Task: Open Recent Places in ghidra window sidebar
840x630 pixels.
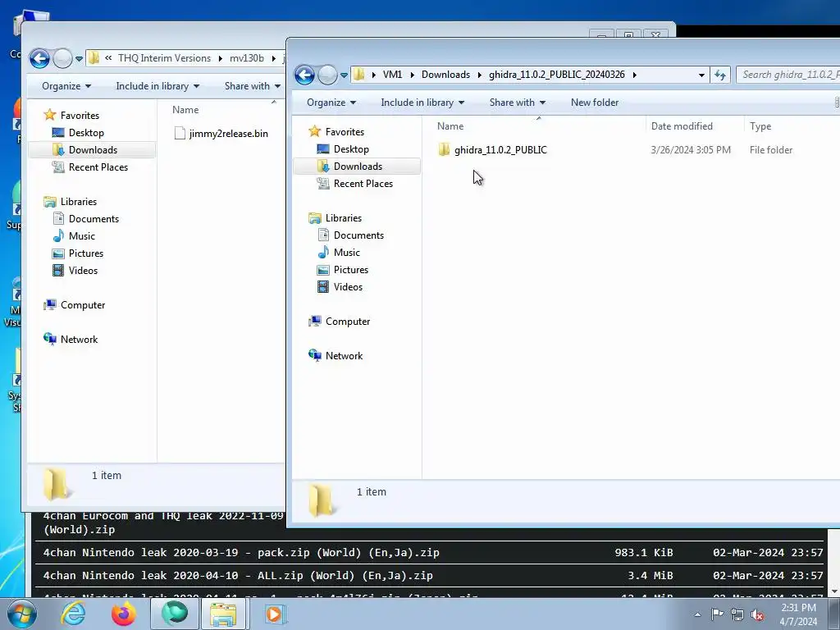Action: pos(363,183)
